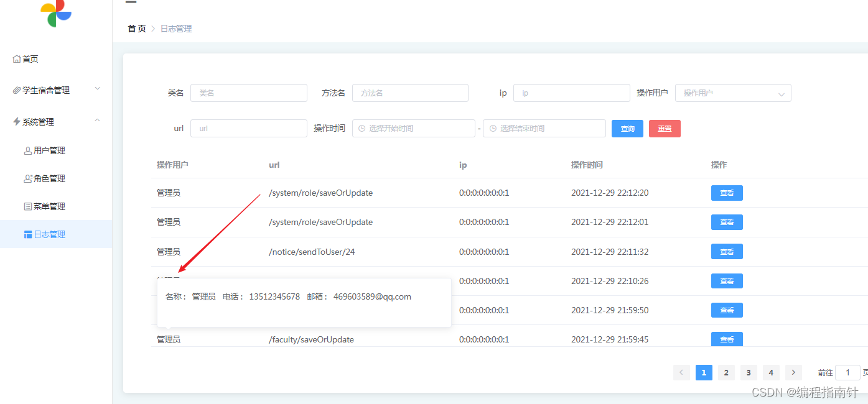The height and width of the screenshot is (404, 868).
Task: Go to next page arrow
Action: click(x=793, y=372)
